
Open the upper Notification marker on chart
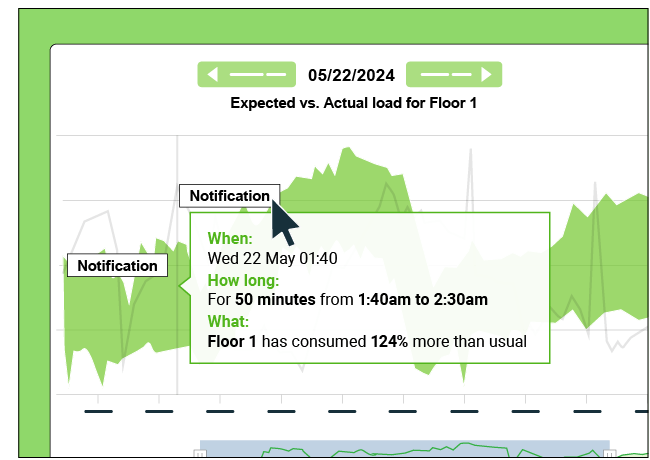[x=229, y=196]
